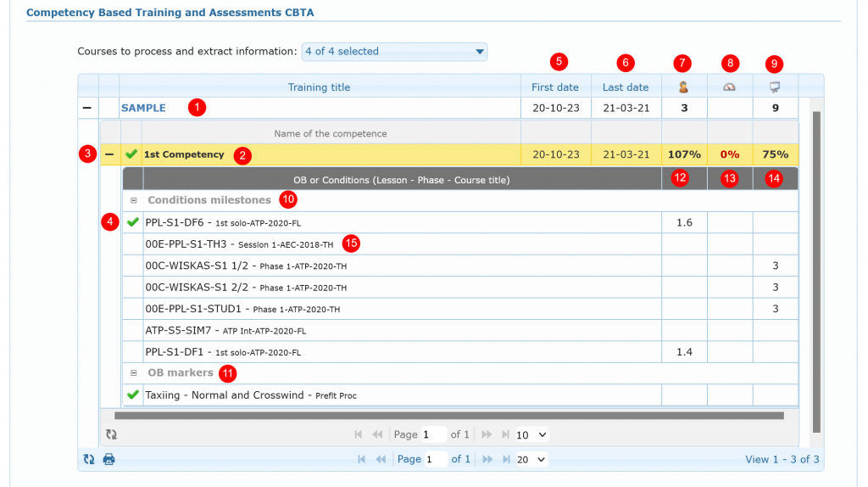This screenshot has width=868, height=487.
Task: Sort by Last date column header
Action: (626, 87)
